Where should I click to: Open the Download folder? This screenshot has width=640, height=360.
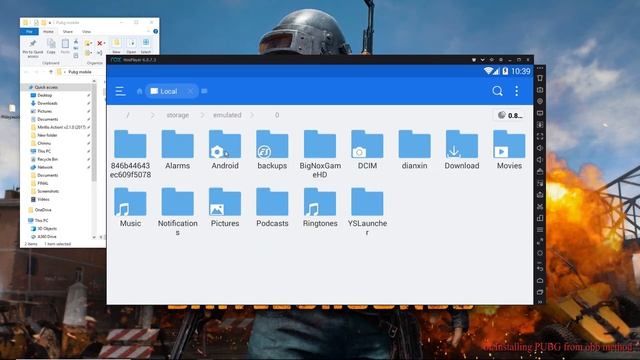pos(462,150)
